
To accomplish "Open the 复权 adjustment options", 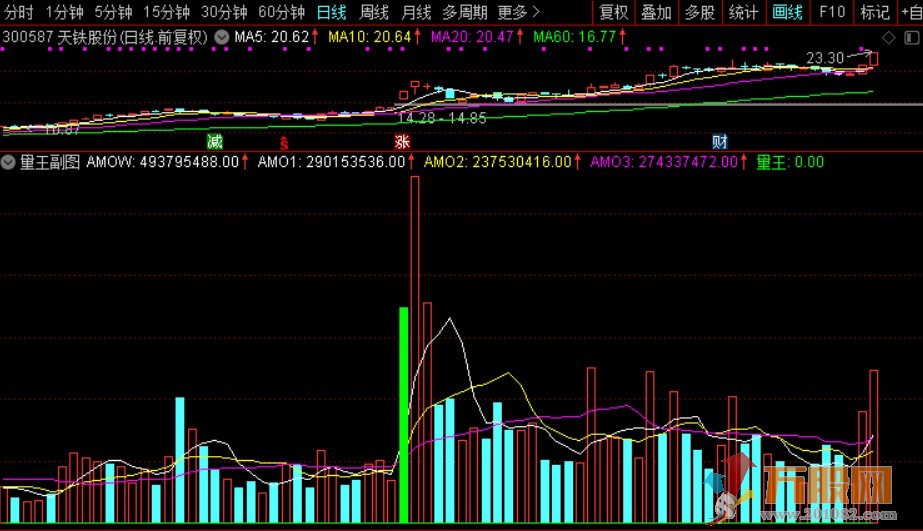I will [x=613, y=12].
